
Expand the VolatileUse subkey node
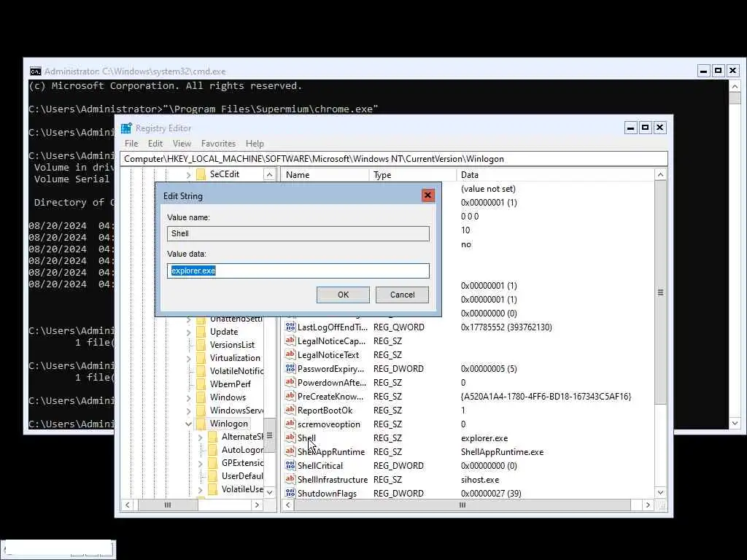[x=201, y=489]
